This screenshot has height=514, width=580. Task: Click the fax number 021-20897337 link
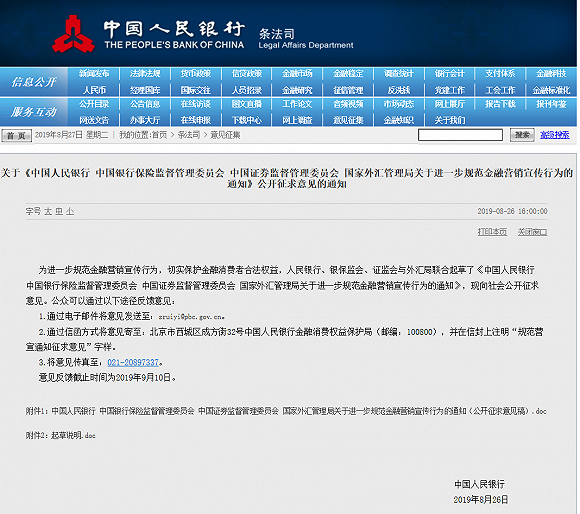click(133, 362)
